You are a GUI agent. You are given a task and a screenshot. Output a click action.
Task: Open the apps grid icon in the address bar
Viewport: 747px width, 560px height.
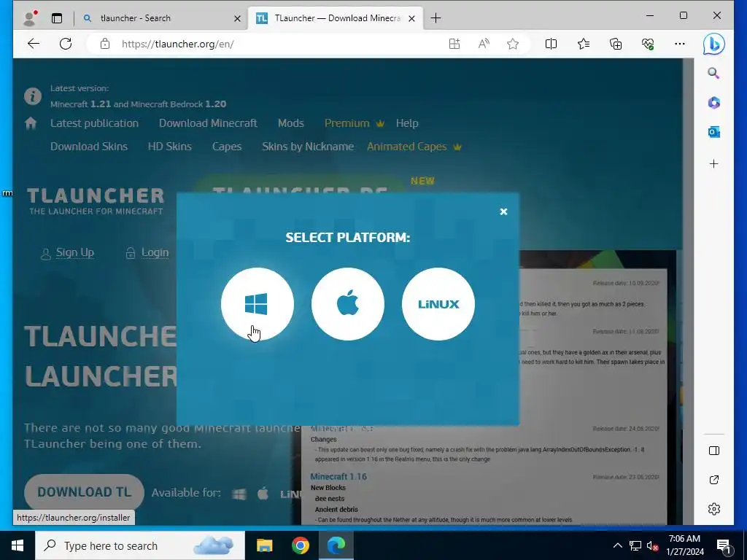[454, 44]
